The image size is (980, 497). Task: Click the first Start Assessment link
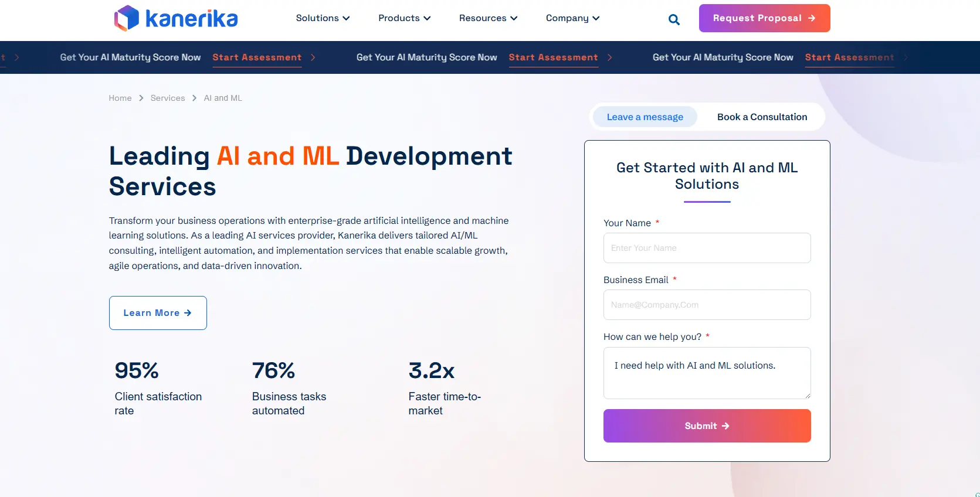pos(257,57)
